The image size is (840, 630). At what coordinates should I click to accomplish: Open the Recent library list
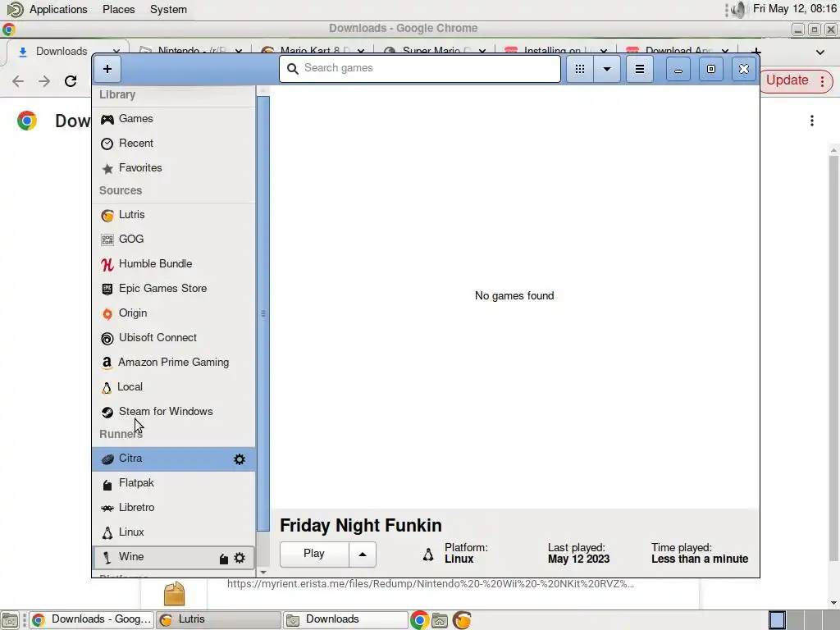pyautogui.click(x=174, y=144)
